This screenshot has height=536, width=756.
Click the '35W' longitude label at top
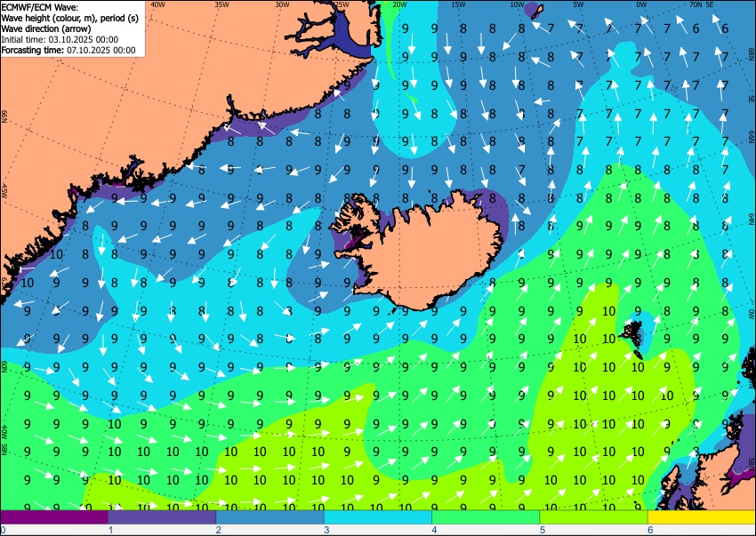[221, 4]
